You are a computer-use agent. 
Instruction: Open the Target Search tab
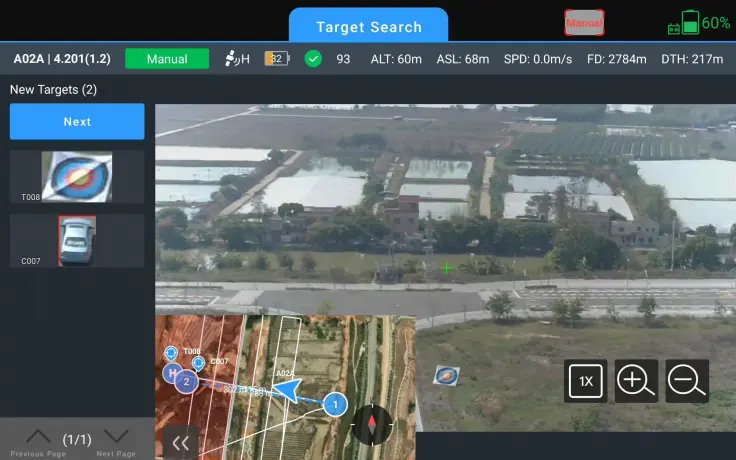[x=368, y=26]
